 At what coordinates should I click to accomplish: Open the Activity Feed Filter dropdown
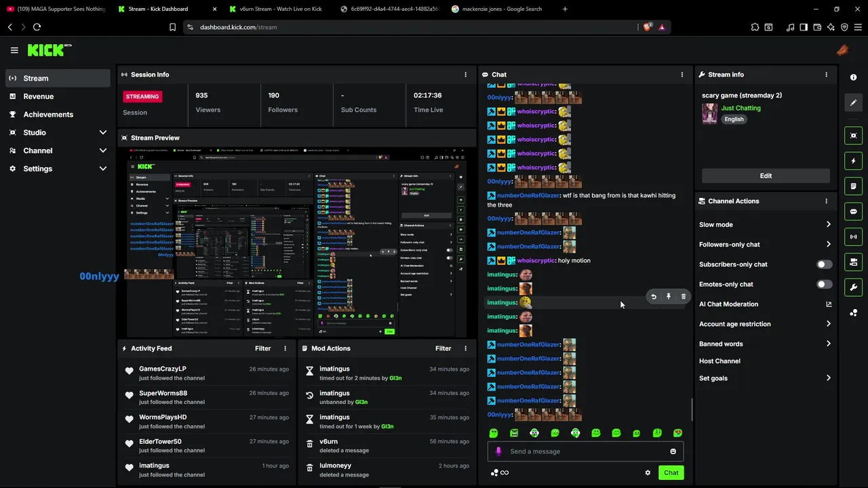point(262,348)
